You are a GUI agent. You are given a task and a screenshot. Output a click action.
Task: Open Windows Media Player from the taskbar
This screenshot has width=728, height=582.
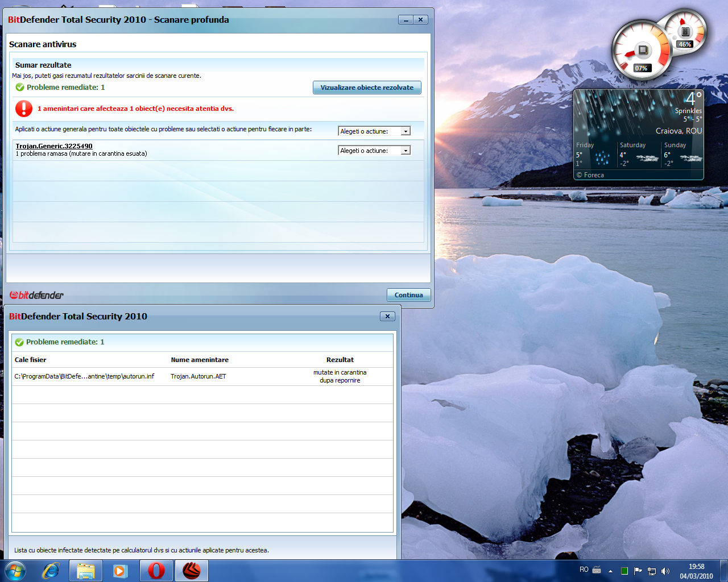pyautogui.click(x=121, y=571)
